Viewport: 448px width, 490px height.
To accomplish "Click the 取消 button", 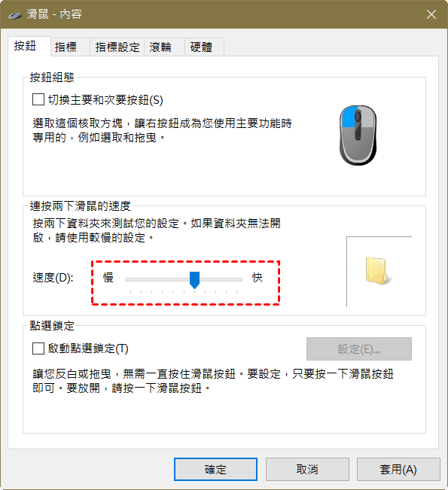I will tap(307, 470).
